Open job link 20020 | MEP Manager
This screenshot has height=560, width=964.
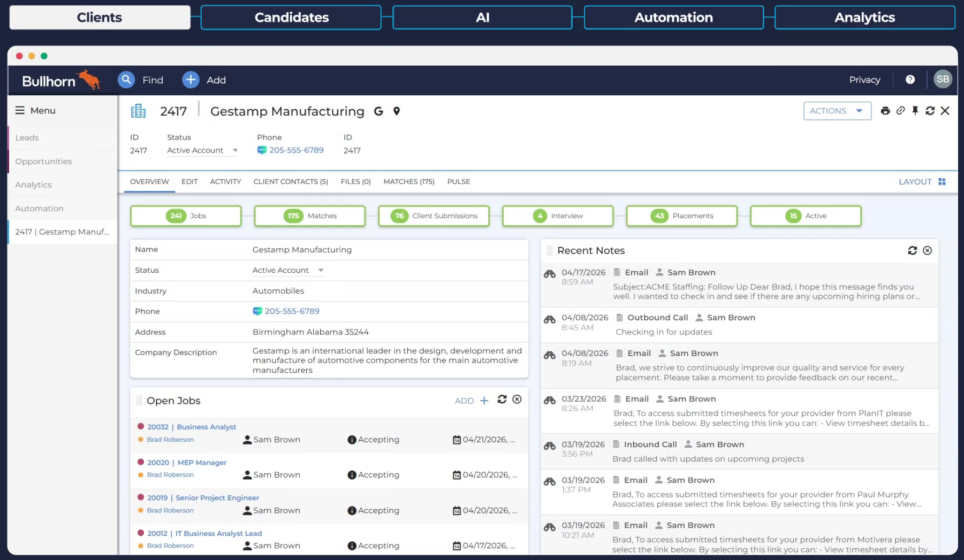(x=187, y=463)
